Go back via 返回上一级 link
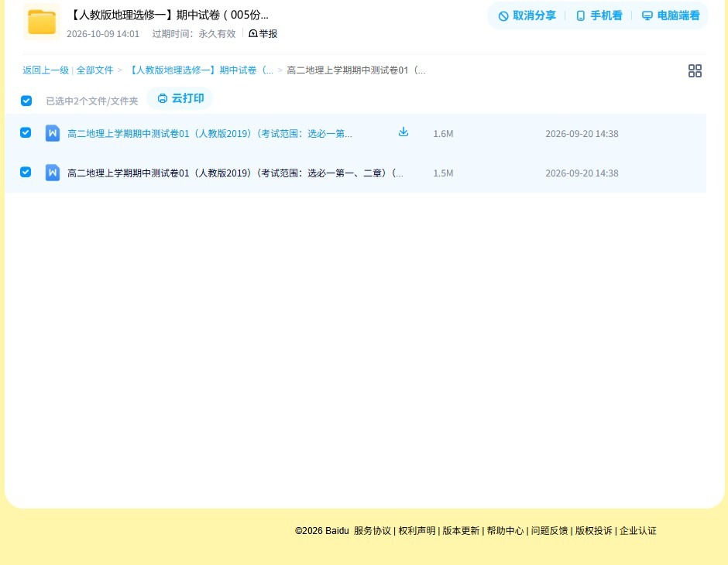 (46, 70)
